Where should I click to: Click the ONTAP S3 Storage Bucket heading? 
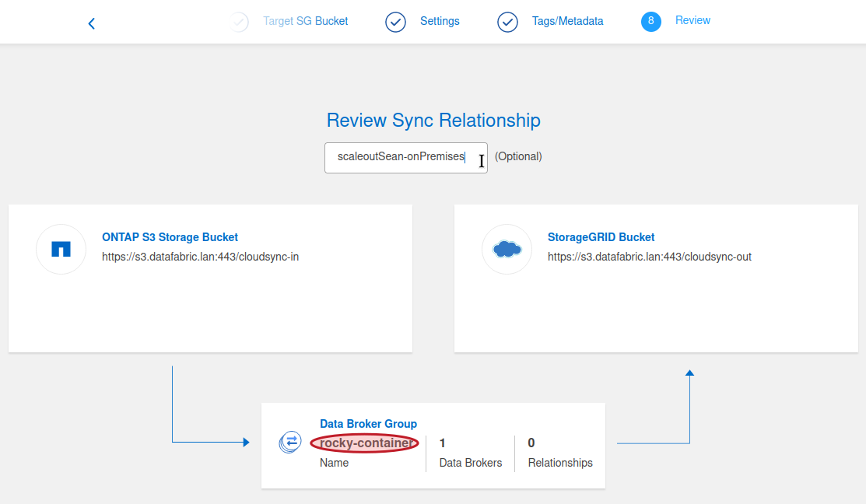click(x=170, y=236)
